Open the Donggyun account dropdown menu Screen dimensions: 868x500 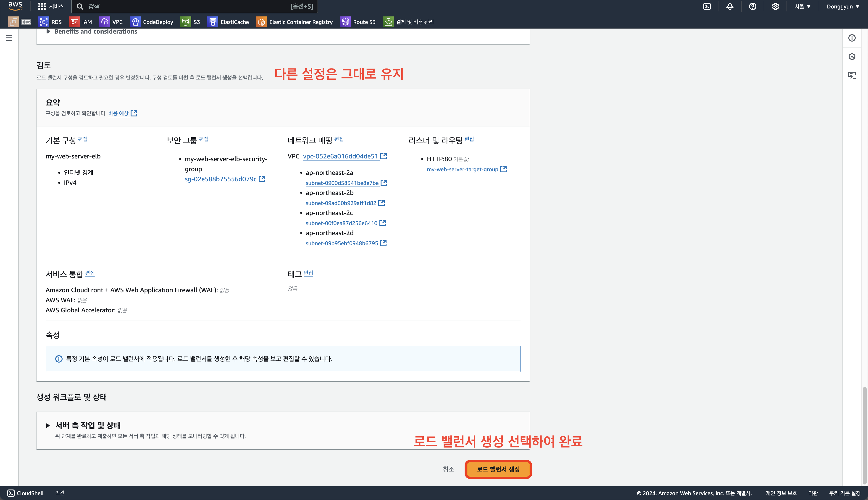843,7
